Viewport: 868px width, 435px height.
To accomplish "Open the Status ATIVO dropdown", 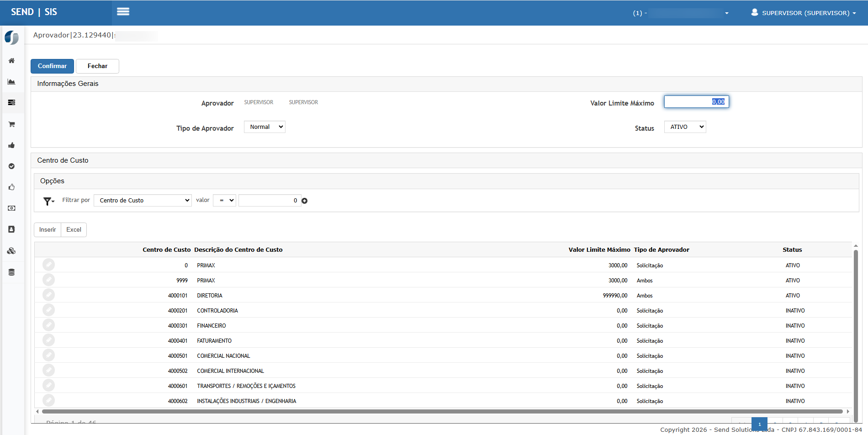I will click(x=685, y=127).
